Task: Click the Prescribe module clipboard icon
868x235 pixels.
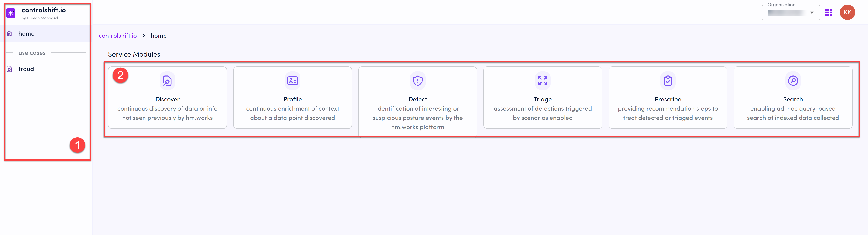Action: pos(668,81)
